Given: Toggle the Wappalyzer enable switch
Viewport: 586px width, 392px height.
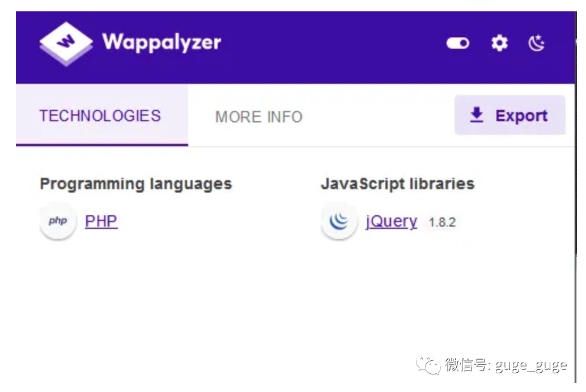Looking at the screenshot, I should [x=458, y=44].
